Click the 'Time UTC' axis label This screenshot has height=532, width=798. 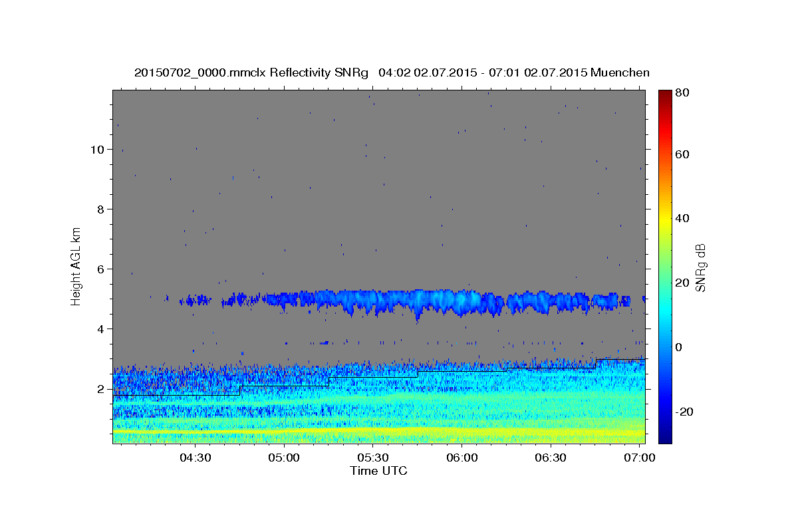coord(378,471)
